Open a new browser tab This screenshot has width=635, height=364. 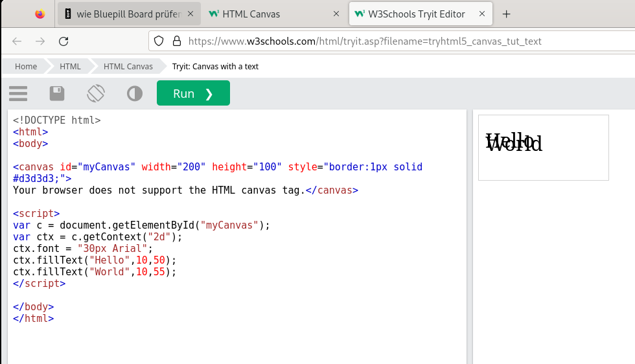click(x=506, y=14)
